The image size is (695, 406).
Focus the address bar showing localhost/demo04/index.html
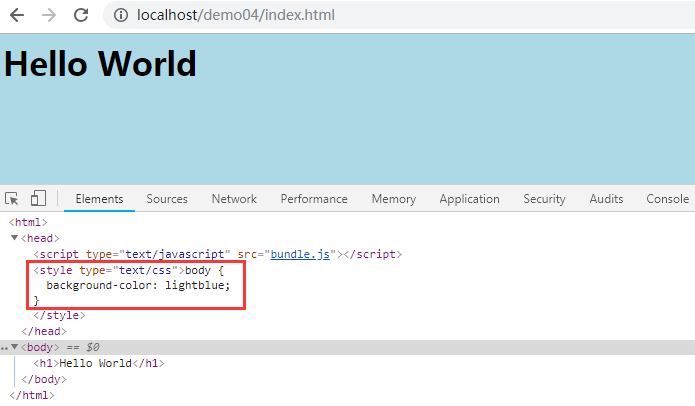coord(399,15)
